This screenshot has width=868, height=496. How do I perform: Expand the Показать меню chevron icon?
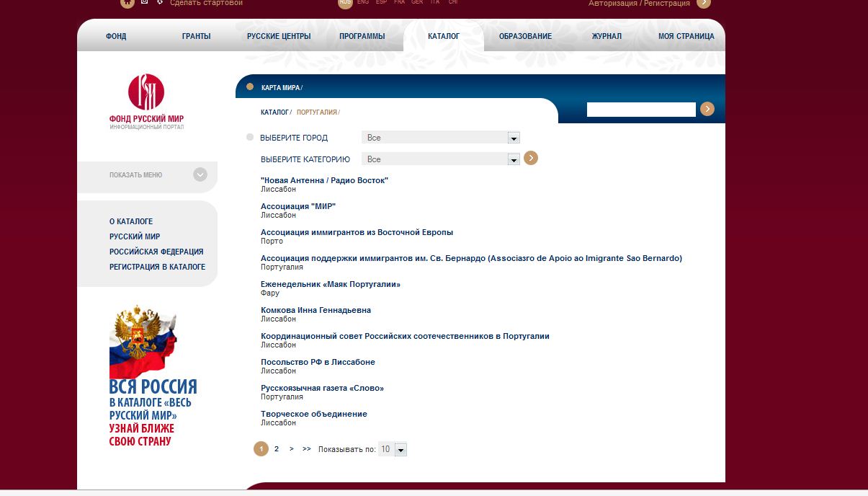coord(200,174)
